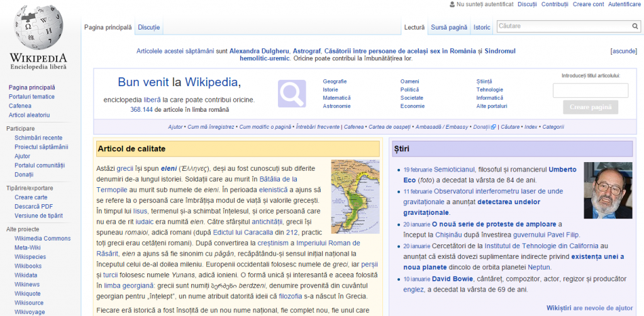
Task: Open the Astronomie portal link
Action: (x=337, y=106)
